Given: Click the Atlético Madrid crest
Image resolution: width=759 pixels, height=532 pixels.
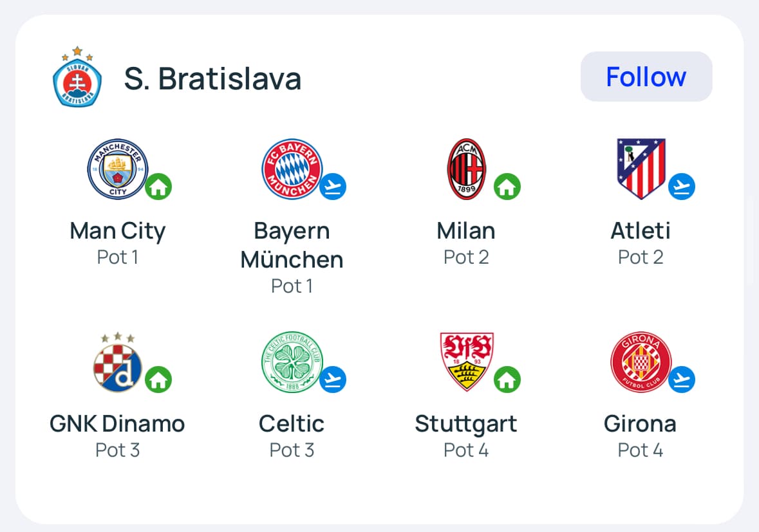Looking at the screenshot, I should pos(641,169).
